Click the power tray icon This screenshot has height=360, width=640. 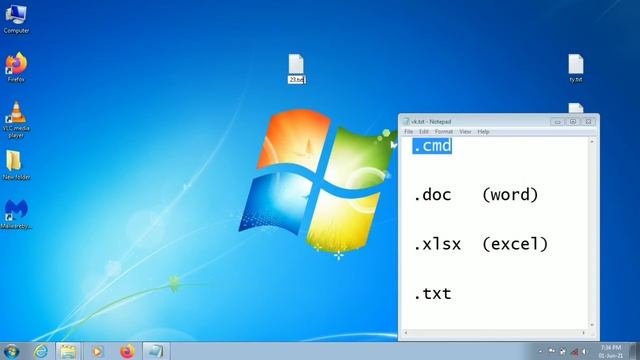(x=563, y=351)
